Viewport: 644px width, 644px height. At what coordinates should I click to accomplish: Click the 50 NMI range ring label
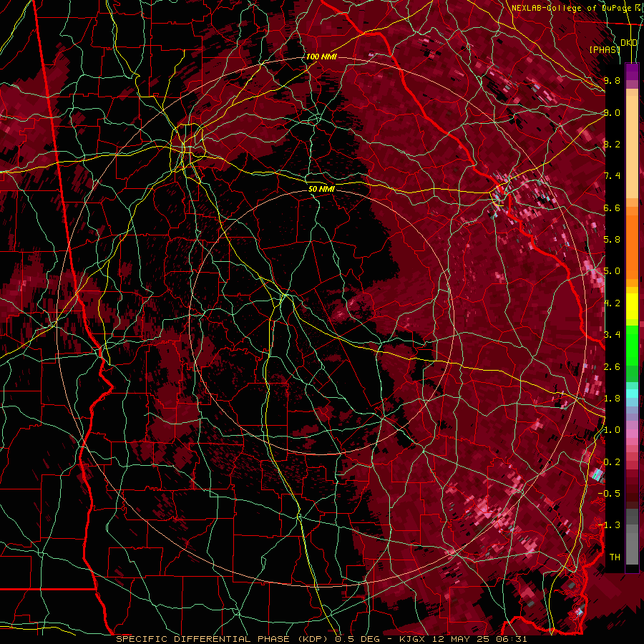coord(321,189)
